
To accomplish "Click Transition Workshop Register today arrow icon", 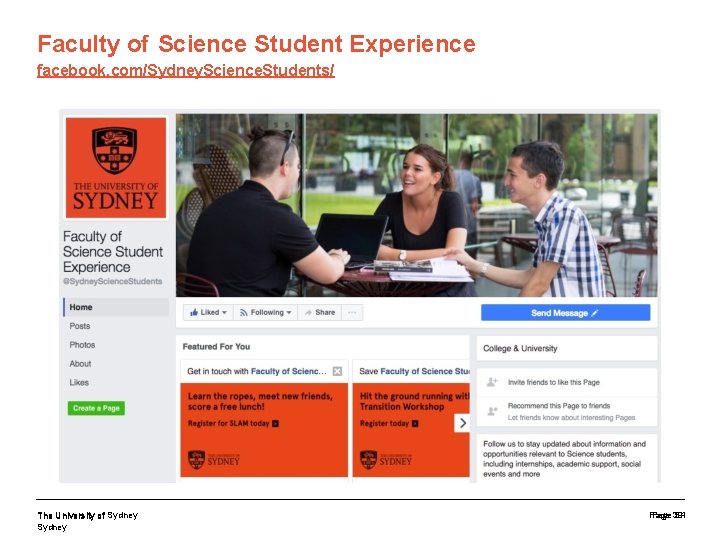I will coord(415,424).
